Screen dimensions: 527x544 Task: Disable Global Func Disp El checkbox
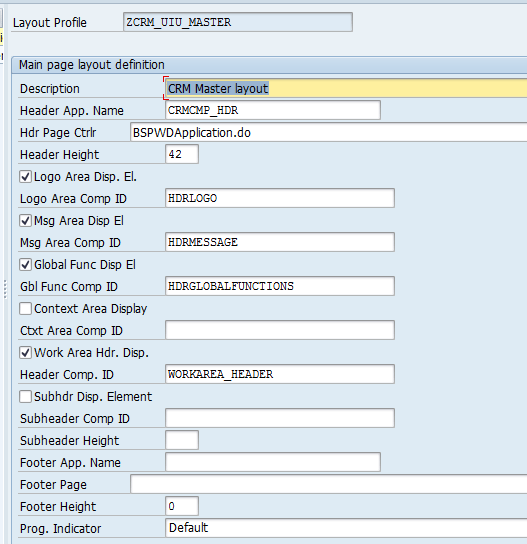25,265
